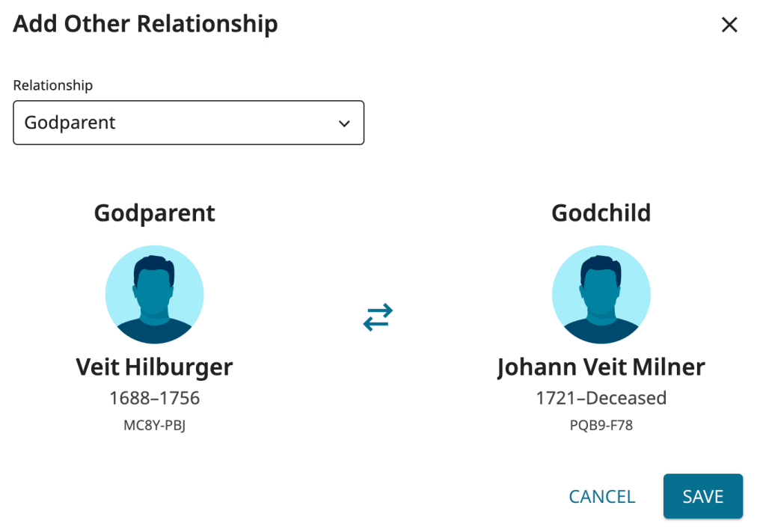Viewport: 766px width, 532px height.
Task: Open the Relationship type dropdown
Action: tap(189, 123)
